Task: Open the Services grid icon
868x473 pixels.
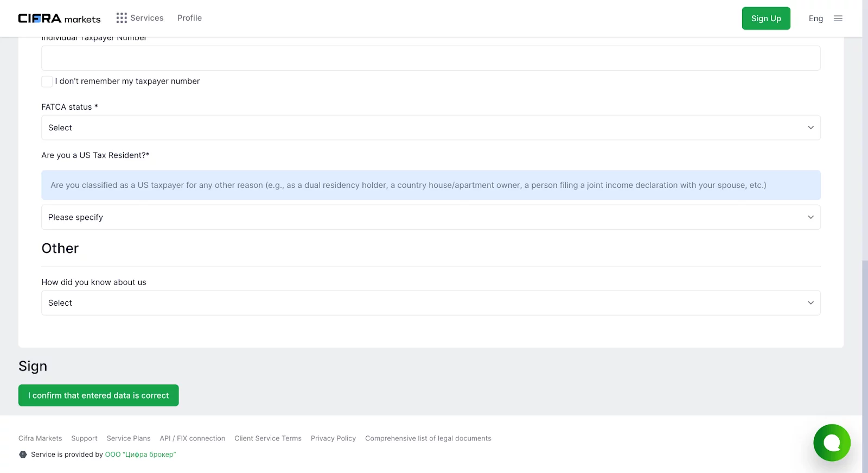Action: pos(122,18)
